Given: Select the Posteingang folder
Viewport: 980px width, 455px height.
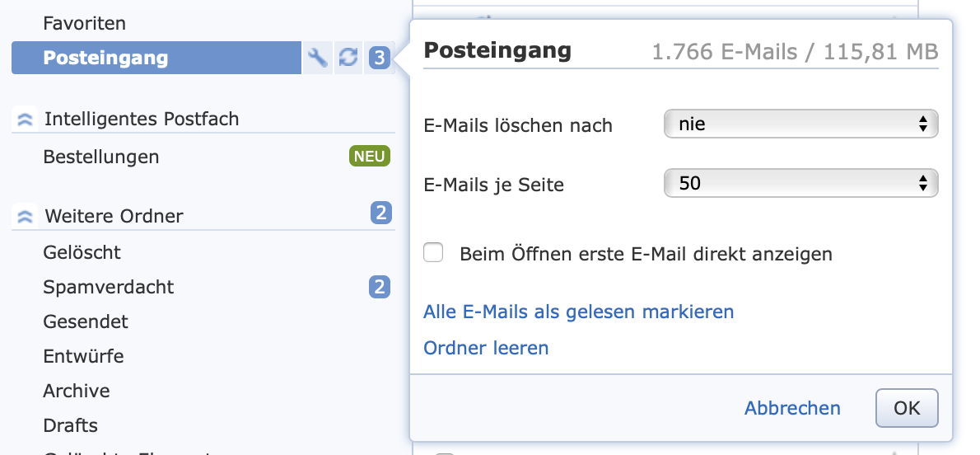Looking at the screenshot, I should click(x=105, y=58).
